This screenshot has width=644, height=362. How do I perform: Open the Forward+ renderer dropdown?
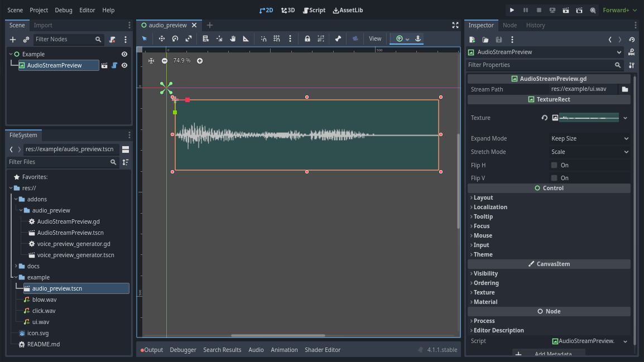(620, 10)
